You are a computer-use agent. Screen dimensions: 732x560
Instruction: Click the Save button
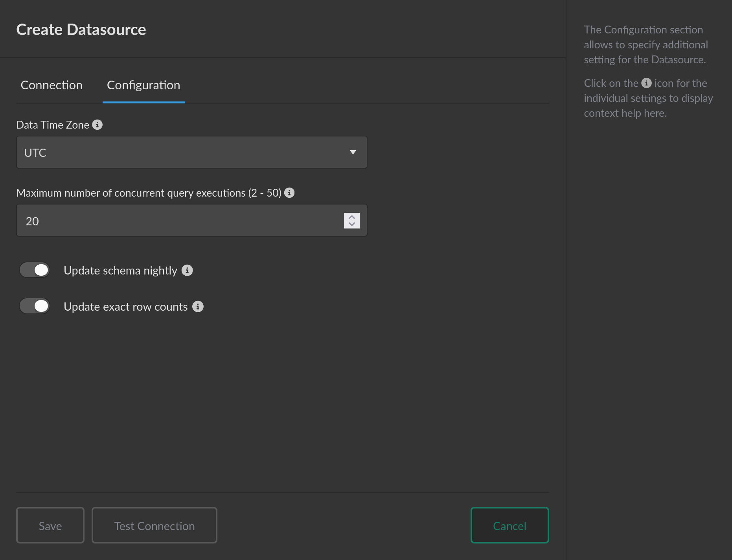[x=50, y=525]
